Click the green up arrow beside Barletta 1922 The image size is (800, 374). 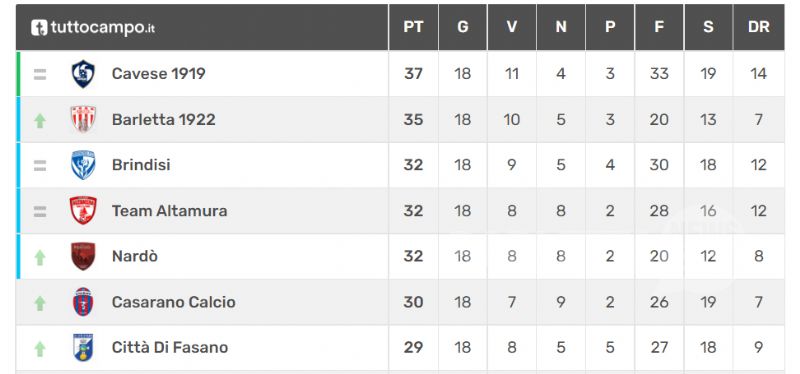40,120
